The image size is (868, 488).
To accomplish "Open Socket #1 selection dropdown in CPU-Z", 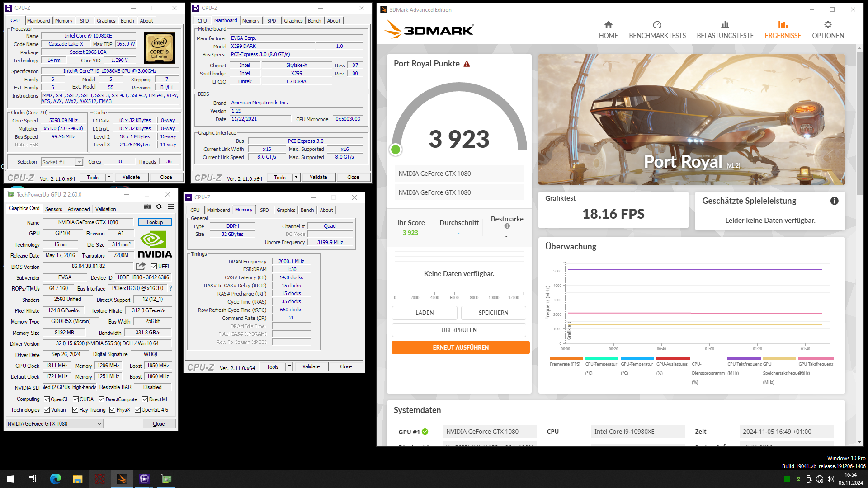I will (62, 162).
